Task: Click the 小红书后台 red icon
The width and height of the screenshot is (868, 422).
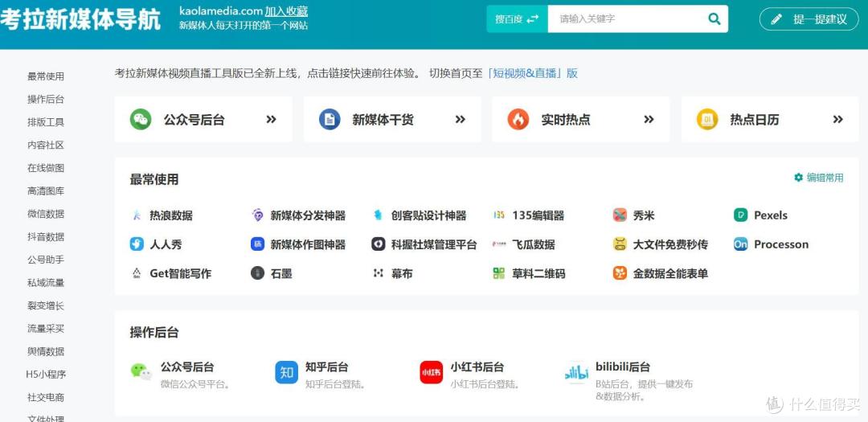Action: [x=432, y=373]
